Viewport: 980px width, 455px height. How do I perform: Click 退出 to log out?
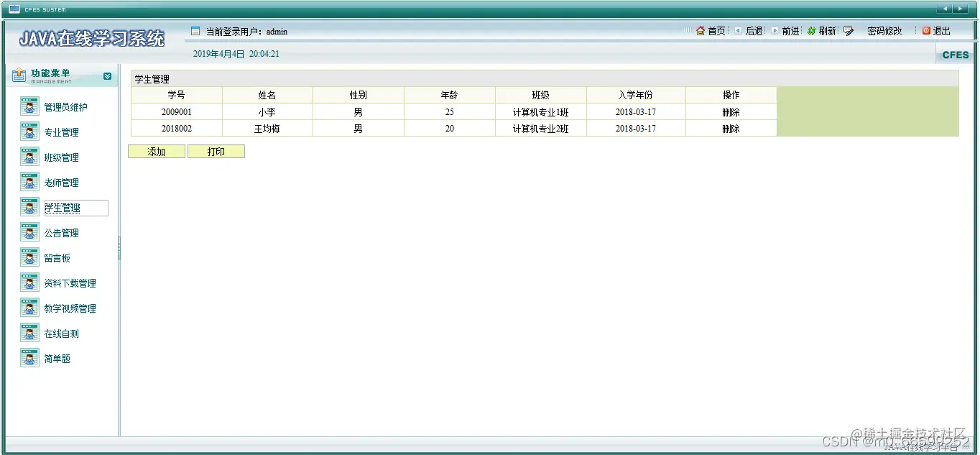[x=941, y=31]
